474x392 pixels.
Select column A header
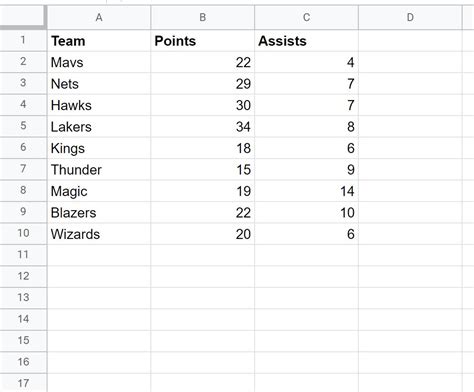[x=99, y=17]
